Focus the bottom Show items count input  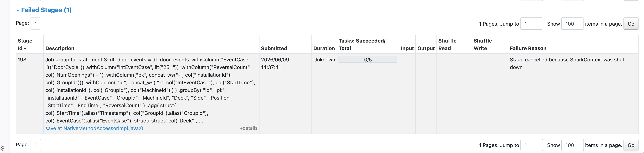[573, 145]
